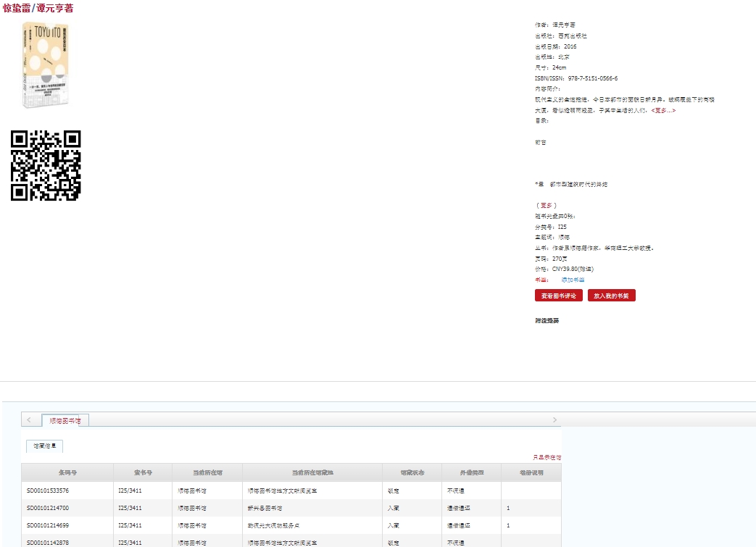
Task: Click the library name in the SD00101214699 row
Action: click(192, 525)
